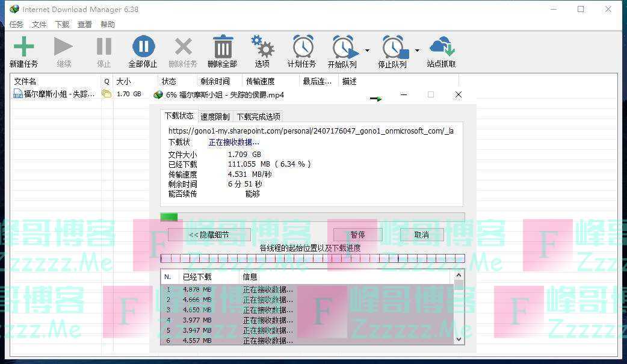Expand the 开始队列 dropdown arrow
This screenshot has height=364, width=627.
coord(367,51)
